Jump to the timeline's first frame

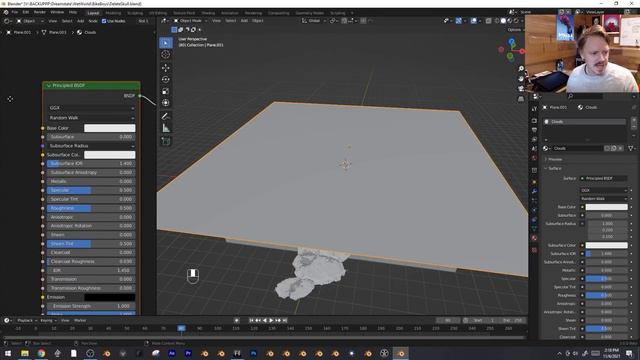click(x=251, y=320)
